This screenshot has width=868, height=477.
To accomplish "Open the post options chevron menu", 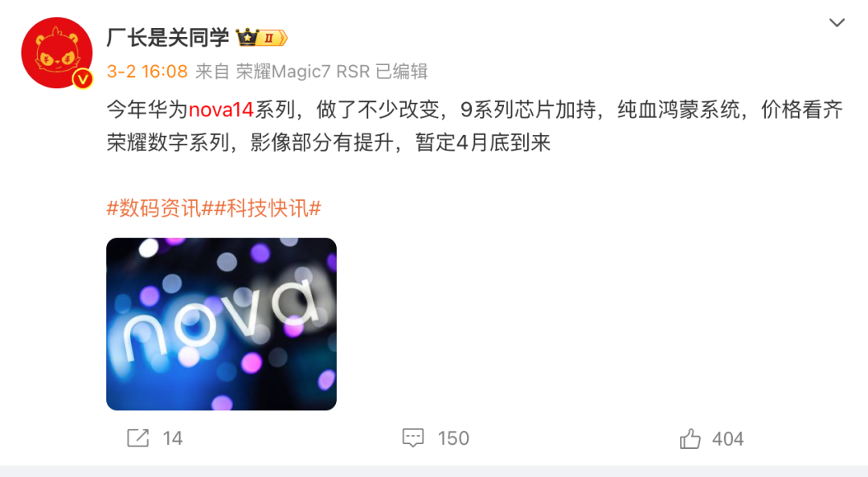I will point(837,22).
